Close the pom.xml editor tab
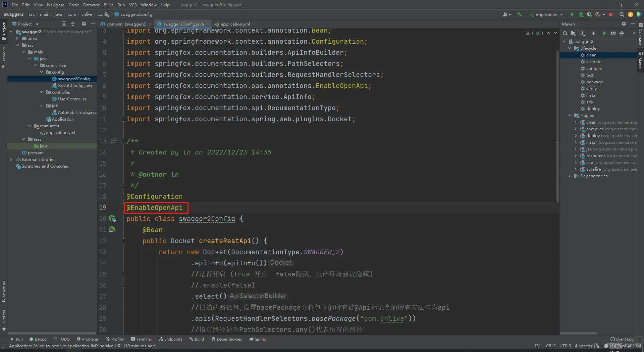 [x=150, y=24]
